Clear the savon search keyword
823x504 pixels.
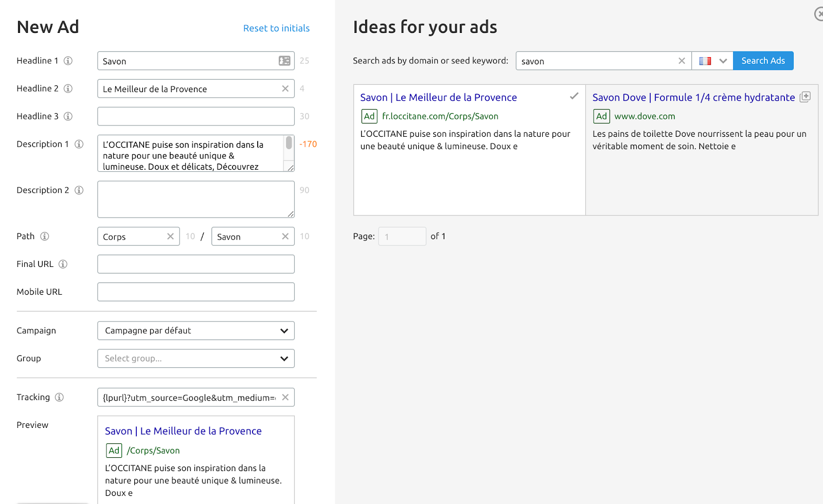682,61
